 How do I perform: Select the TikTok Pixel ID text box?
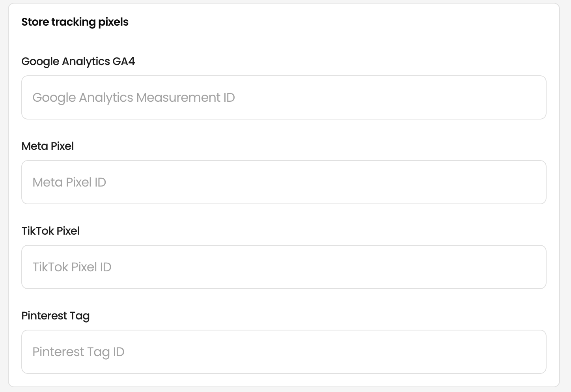pos(284,267)
